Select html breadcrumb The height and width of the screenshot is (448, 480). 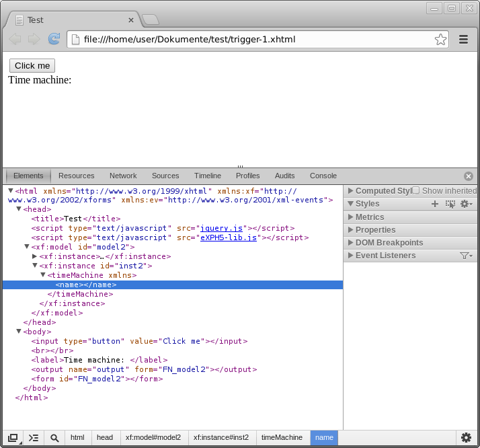77,438
